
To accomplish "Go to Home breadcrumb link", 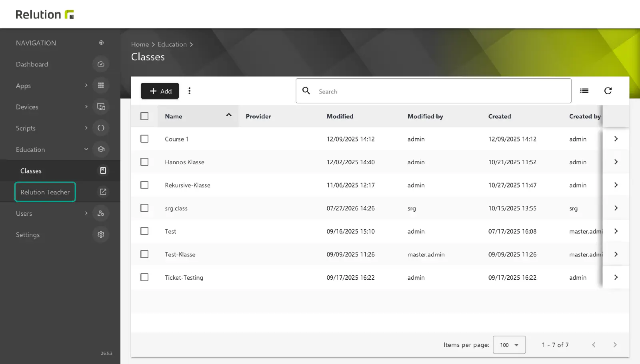I will pyautogui.click(x=140, y=44).
